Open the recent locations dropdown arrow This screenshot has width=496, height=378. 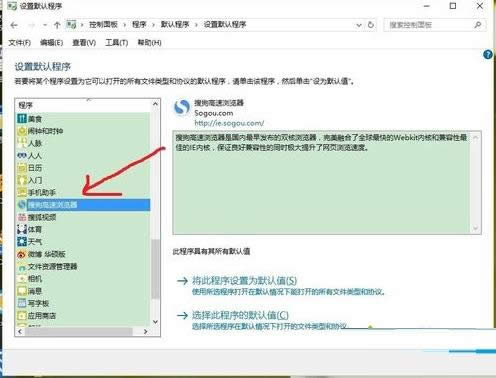click(x=45, y=25)
